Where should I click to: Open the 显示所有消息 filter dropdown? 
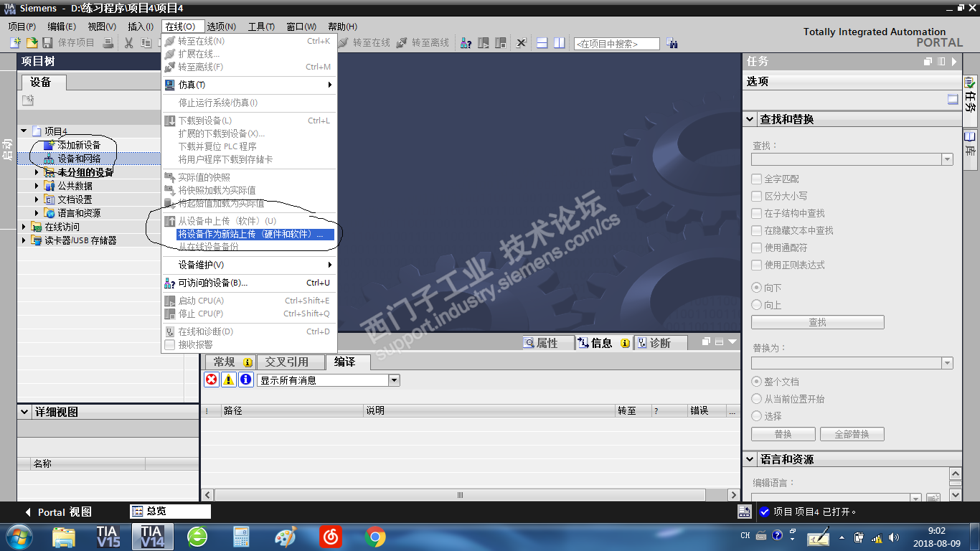click(x=394, y=380)
